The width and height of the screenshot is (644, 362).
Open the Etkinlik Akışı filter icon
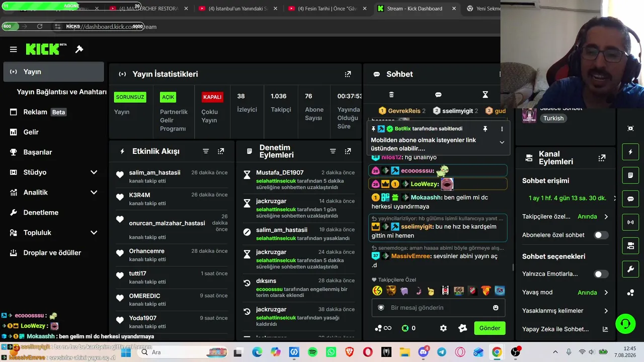(x=206, y=151)
